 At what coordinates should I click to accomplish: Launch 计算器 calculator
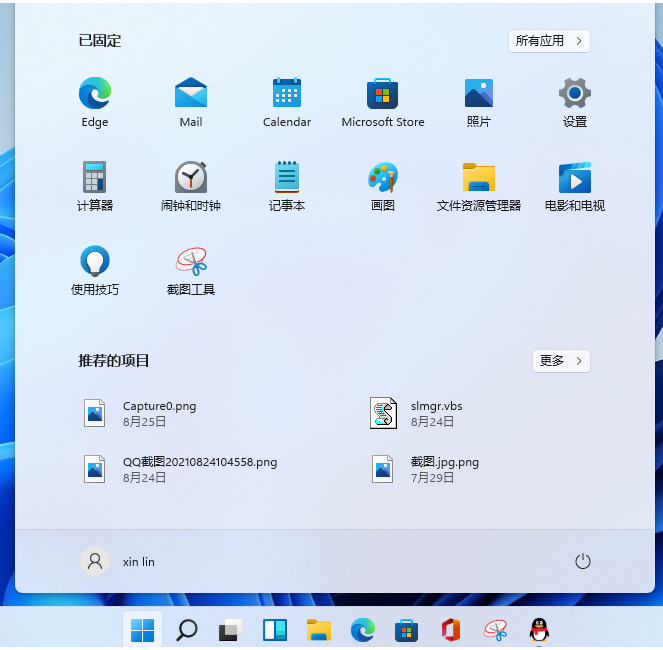pos(95,186)
